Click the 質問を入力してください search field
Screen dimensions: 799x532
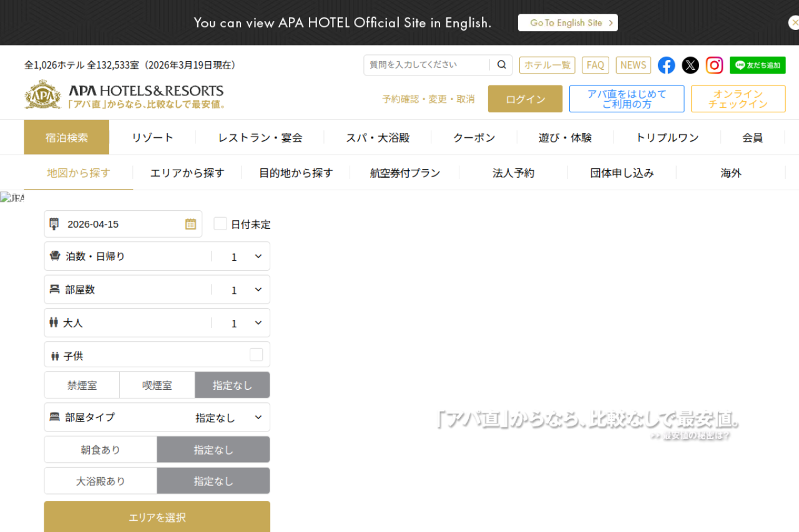[x=428, y=65]
